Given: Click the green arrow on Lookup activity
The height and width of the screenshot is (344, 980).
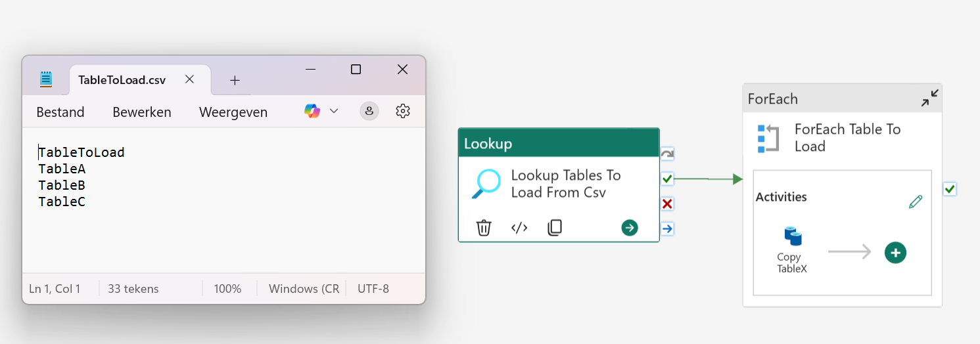Looking at the screenshot, I should coord(630,228).
